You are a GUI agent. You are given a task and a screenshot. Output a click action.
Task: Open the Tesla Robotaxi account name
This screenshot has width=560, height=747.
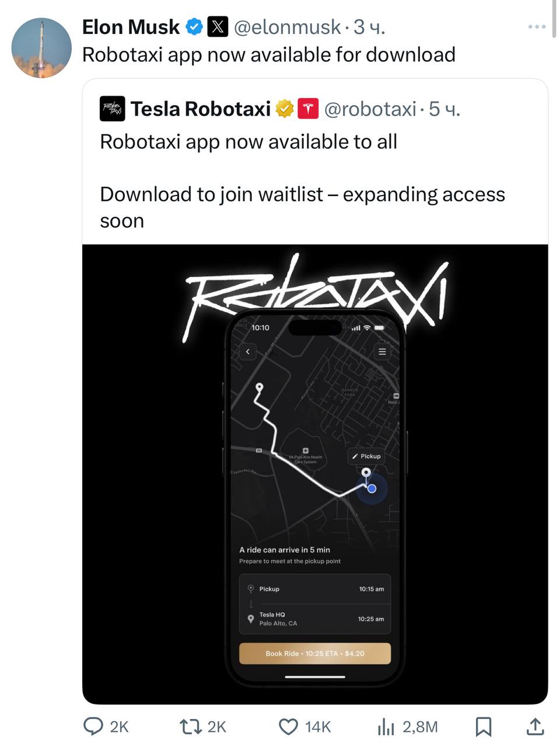(201, 109)
